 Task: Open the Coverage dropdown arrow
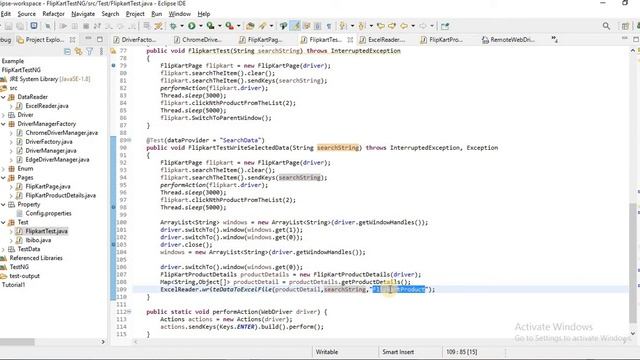tap(219, 26)
